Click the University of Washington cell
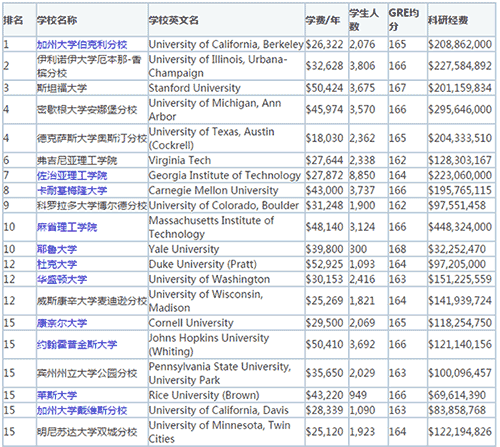Viewport: 500px width, 447px height. pyautogui.click(x=226, y=279)
